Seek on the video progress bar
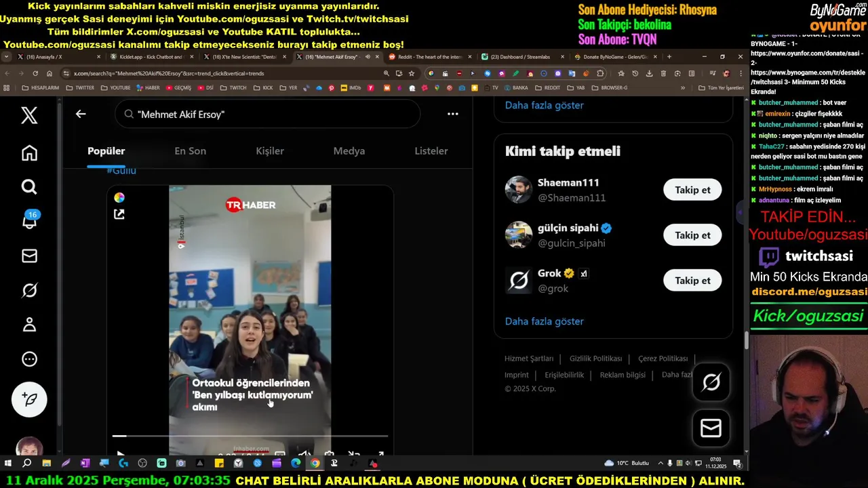This screenshot has width=868, height=488. 250,436
